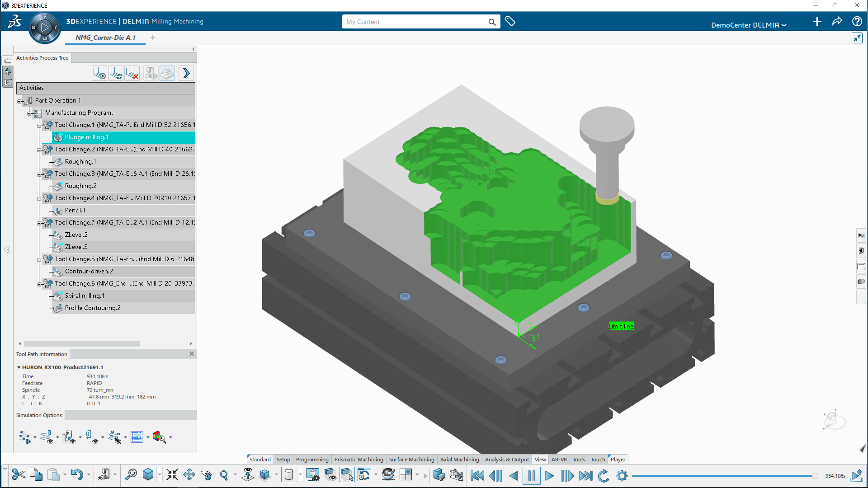Screen dimensions: 868x488
Task: Select the Isometric view cube icon
Action: (148, 475)
